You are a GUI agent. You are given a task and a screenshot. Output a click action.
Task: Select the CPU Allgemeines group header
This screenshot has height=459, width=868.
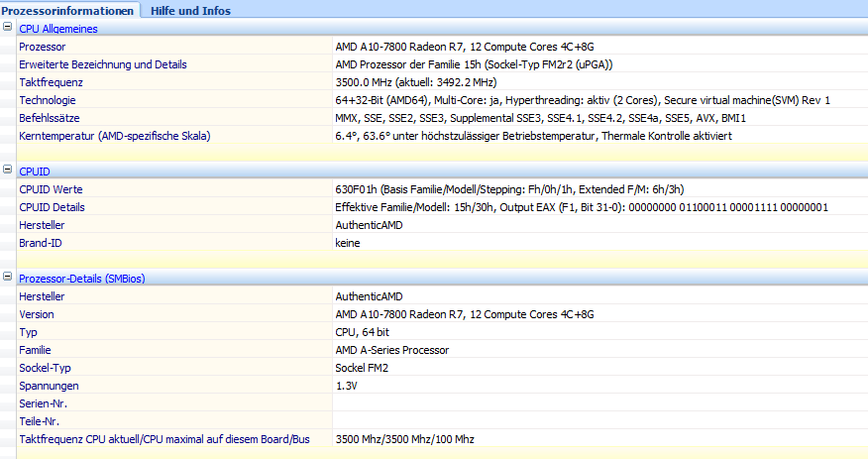(x=58, y=29)
